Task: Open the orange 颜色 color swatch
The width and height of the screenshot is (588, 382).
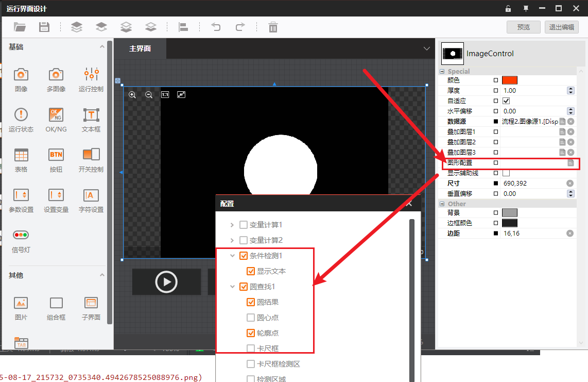Action: click(x=509, y=80)
